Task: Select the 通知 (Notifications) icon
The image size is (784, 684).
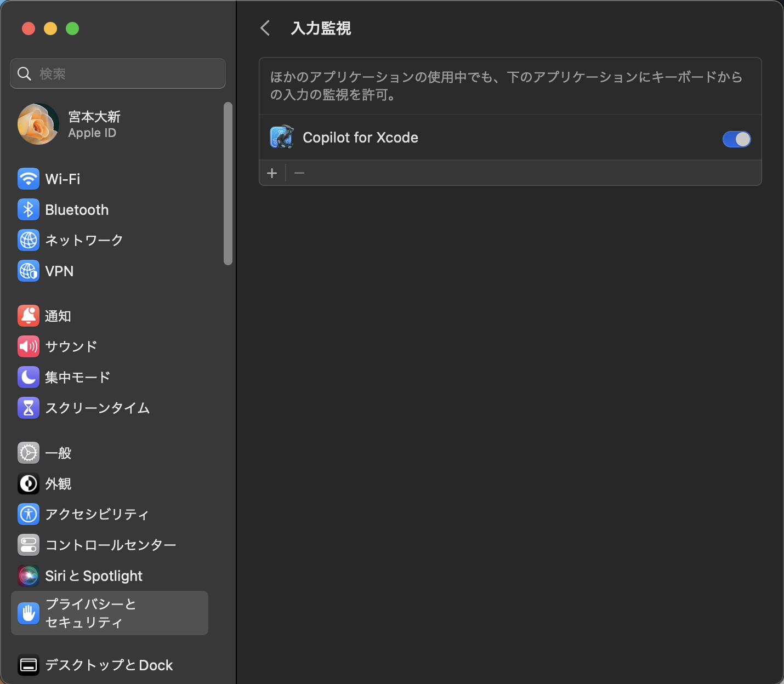Action: [29, 316]
